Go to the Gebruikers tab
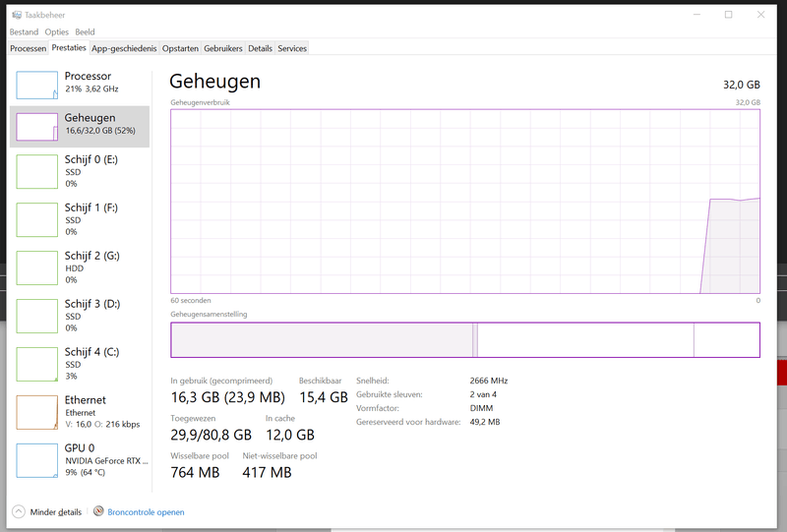787x532 pixels. point(223,48)
